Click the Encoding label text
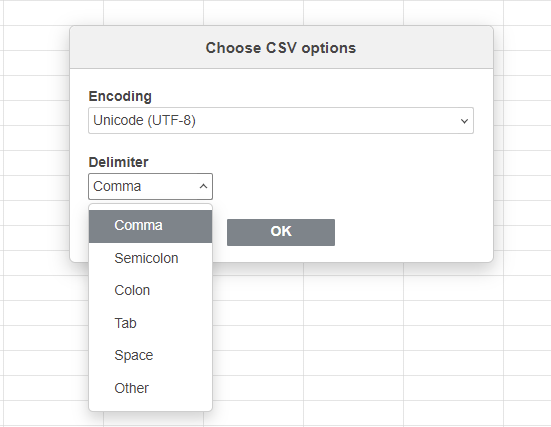Viewport: 551px width, 427px height. pyautogui.click(x=120, y=96)
